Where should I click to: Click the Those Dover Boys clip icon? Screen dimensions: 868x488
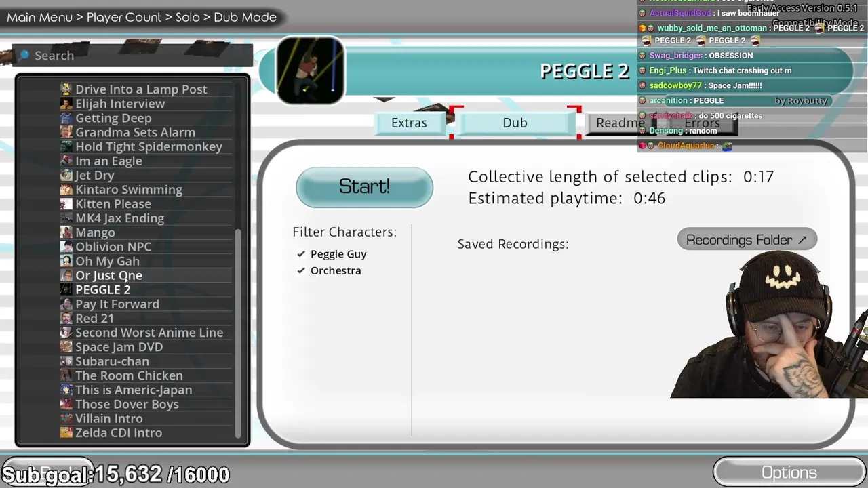66,404
